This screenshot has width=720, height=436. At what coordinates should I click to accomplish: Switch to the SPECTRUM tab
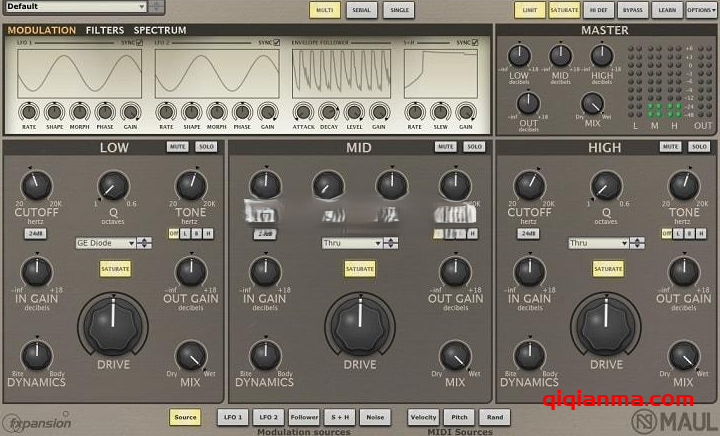point(160,31)
